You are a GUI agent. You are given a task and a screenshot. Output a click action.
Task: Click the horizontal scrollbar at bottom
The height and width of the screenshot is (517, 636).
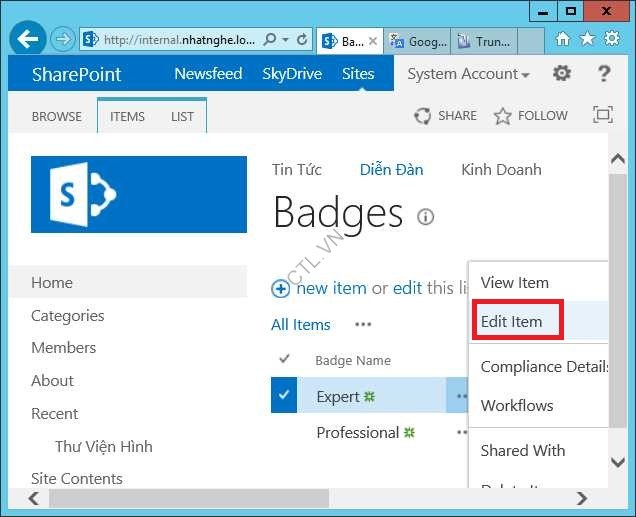click(300, 498)
